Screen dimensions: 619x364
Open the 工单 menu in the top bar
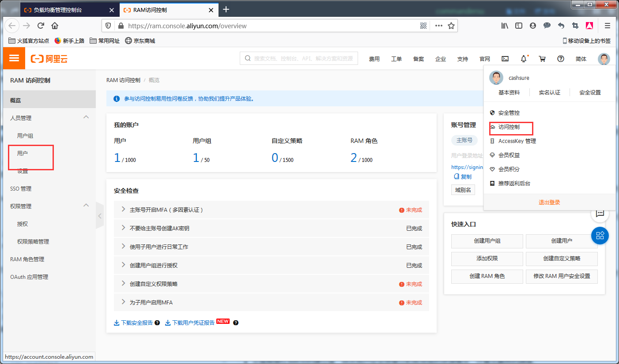396,58
